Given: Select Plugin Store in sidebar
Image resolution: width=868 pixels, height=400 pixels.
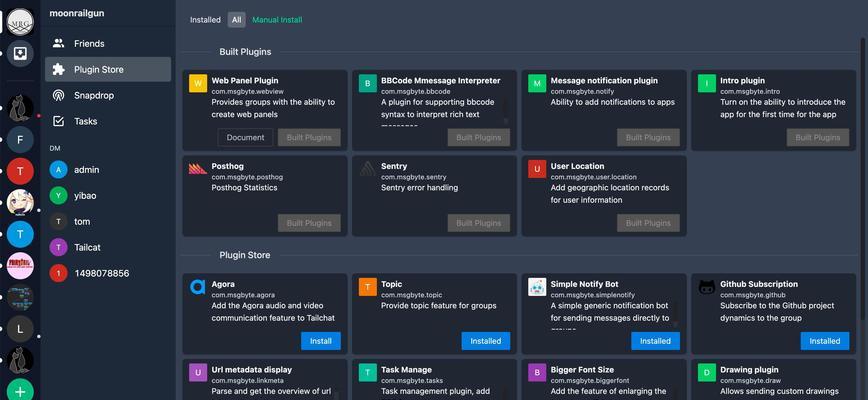Looking at the screenshot, I should 108,70.
